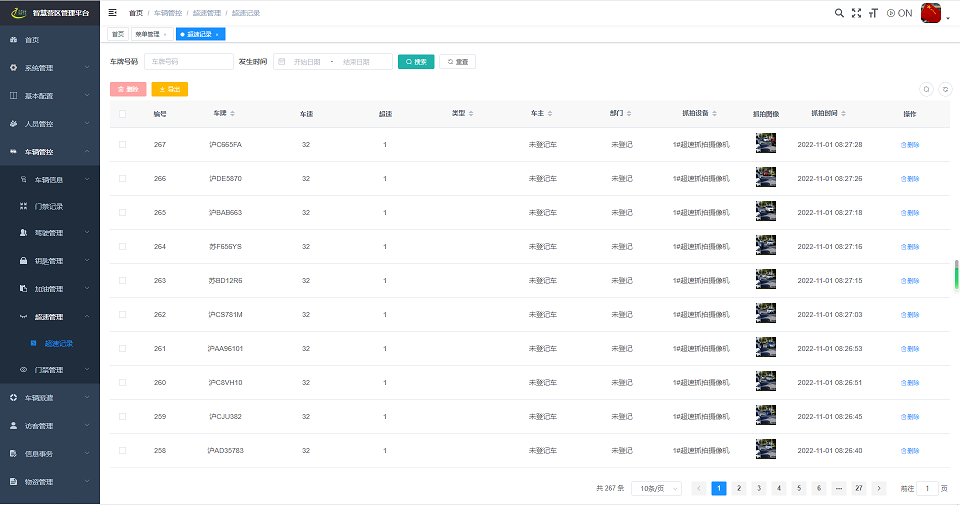
Task: Click the refresh icon above the table
Action: 945,89
